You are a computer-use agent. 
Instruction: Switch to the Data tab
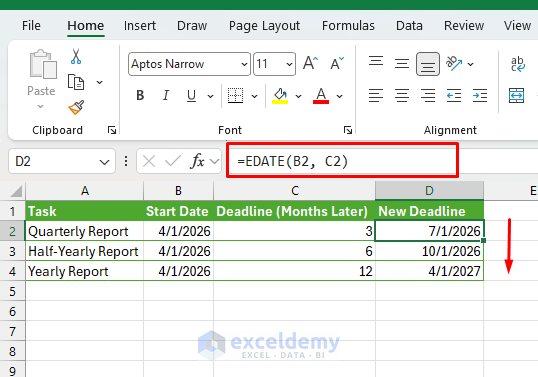pyautogui.click(x=409, y=26)
